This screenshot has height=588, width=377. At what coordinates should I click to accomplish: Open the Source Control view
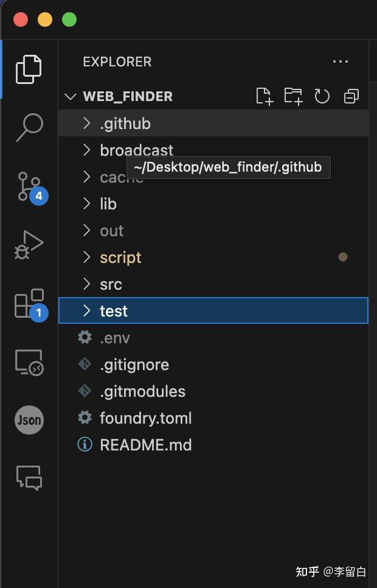click(29, 186)
